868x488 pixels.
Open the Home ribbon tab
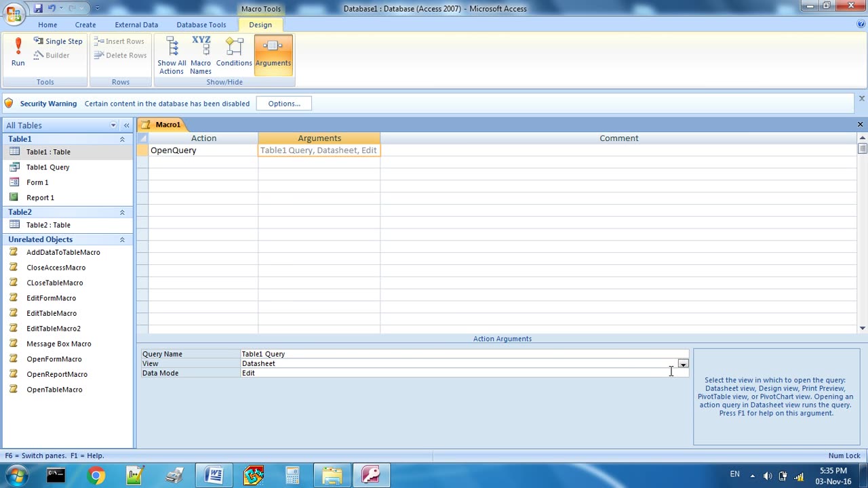[47, 24]
